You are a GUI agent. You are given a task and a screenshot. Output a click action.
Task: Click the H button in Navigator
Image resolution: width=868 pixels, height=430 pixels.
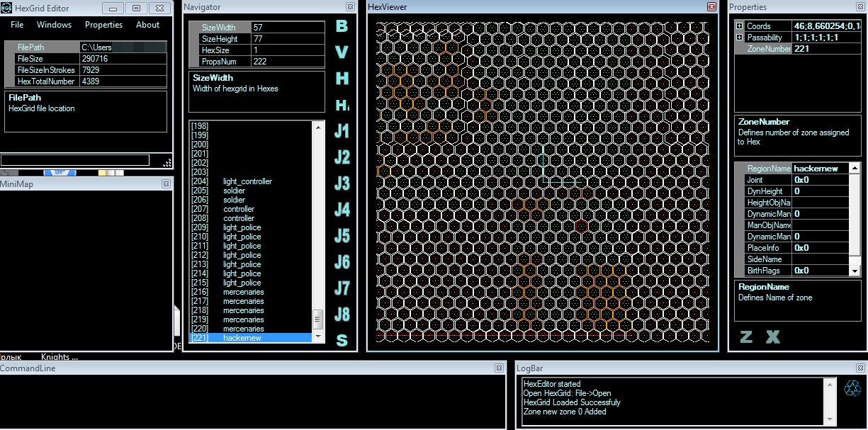pyautogui.click(x=342, y=79)
